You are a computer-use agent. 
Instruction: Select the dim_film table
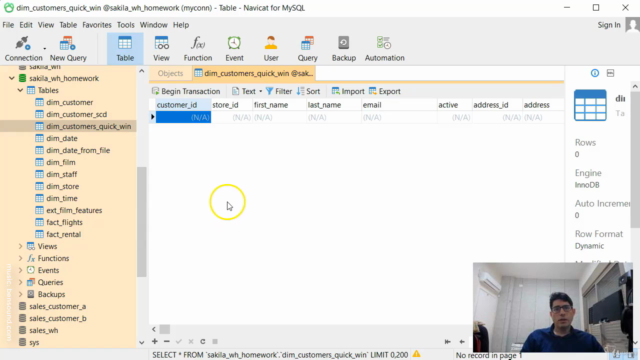60,162
